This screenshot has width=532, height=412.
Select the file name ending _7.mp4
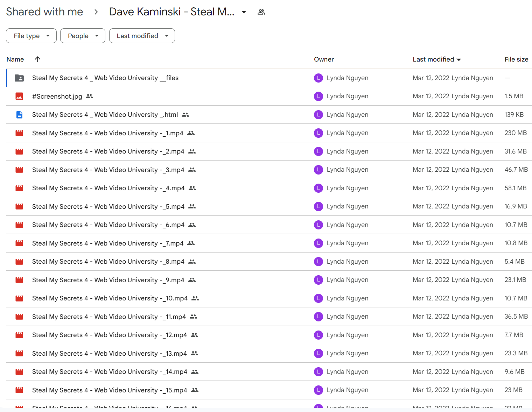(x=108, y=243)
